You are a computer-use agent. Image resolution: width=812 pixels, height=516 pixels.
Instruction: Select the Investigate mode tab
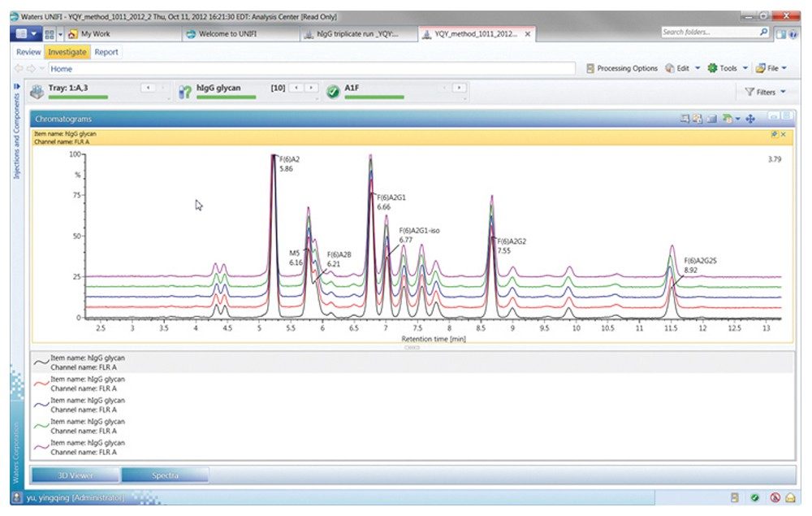point(67,52)
